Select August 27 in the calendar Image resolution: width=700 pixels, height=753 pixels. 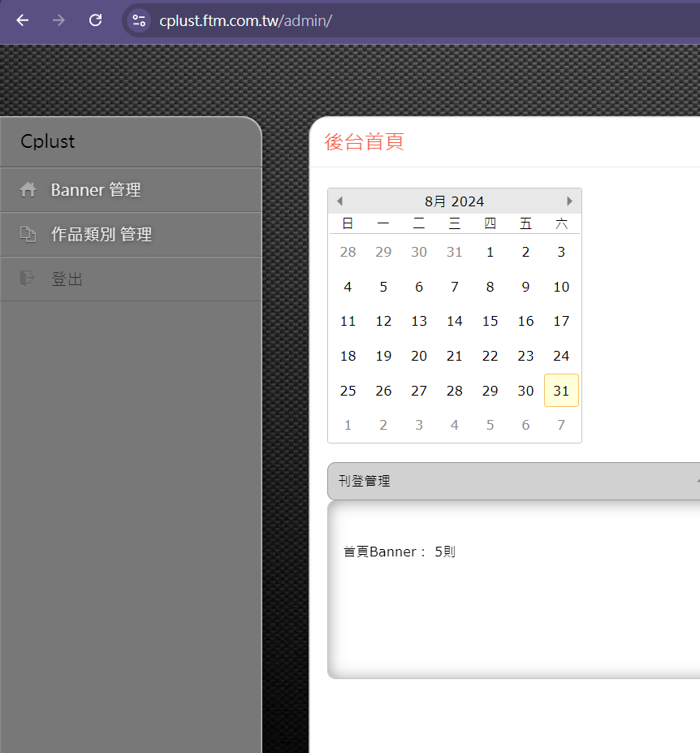click(x=419, y=391)
